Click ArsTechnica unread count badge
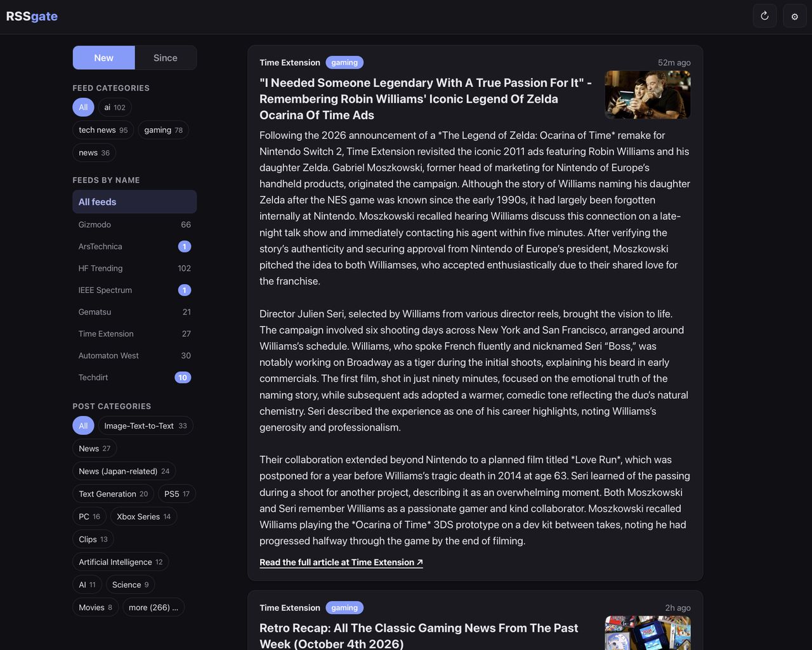Screen dimensions: 812x650 click(184, 247)
